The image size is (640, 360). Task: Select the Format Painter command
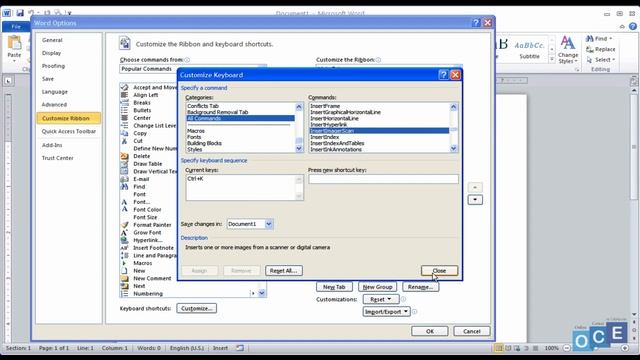pos(152,225)
